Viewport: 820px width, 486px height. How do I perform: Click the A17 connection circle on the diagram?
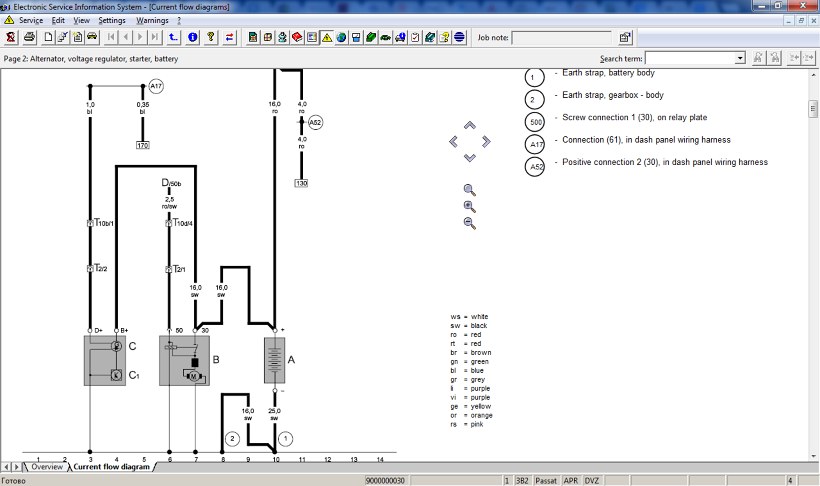(156, 86)
